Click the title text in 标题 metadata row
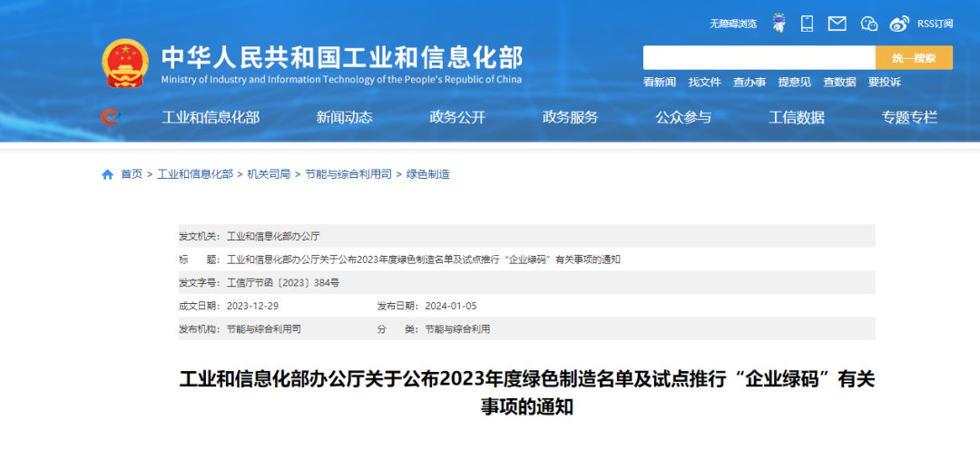 tap(423, 259)
